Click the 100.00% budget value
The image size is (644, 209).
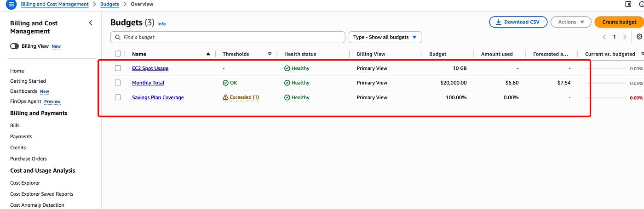click(x=456, y=97)
